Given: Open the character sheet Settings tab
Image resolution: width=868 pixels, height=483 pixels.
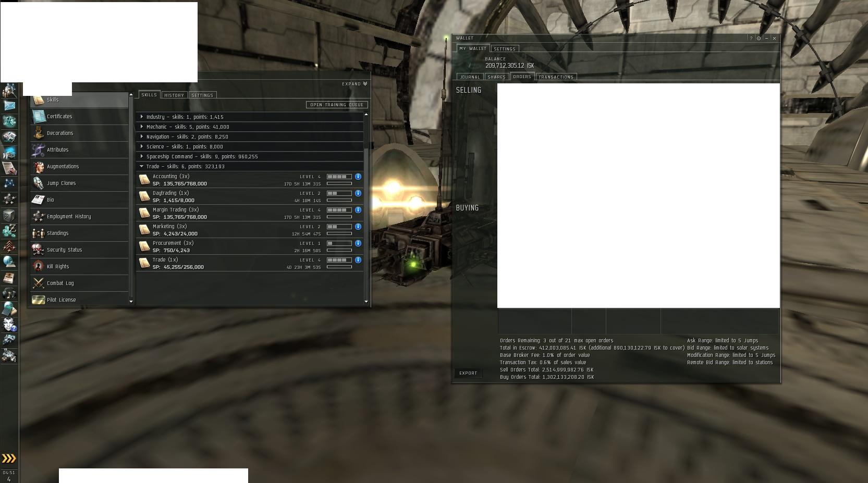Looking at the screenshot, I should 202,95.
